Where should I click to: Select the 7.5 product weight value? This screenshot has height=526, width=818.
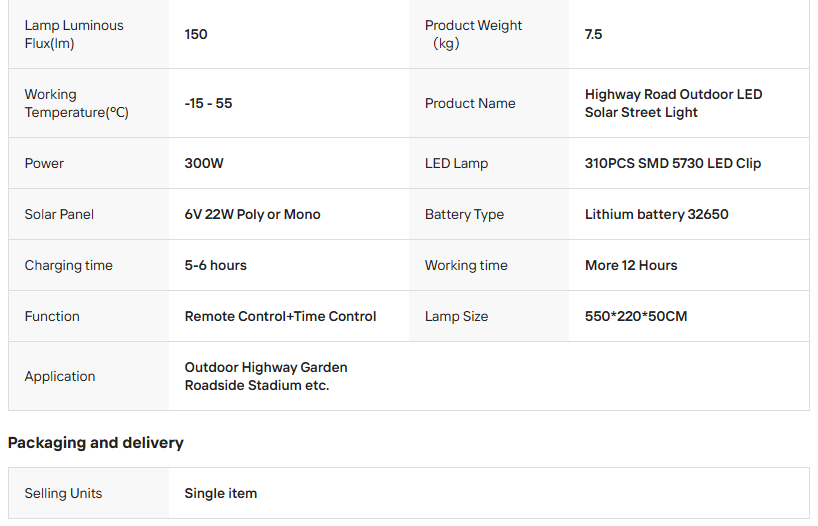pyautogui.click(x=593, y=34)
